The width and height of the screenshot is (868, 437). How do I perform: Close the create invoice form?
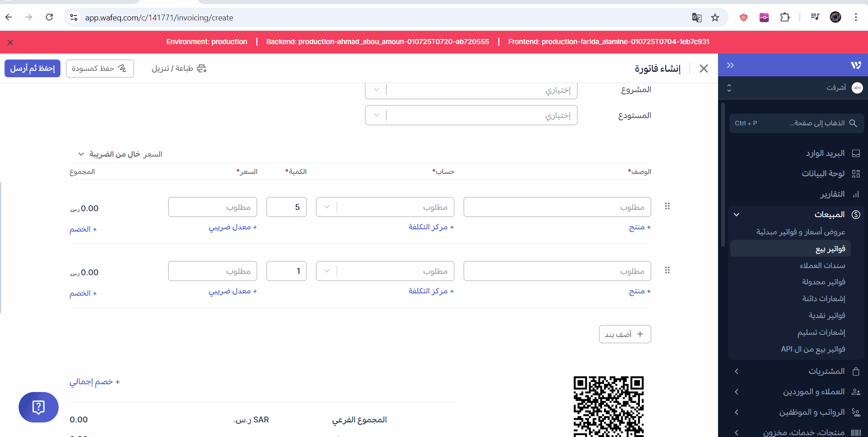(x=703, y=69)
